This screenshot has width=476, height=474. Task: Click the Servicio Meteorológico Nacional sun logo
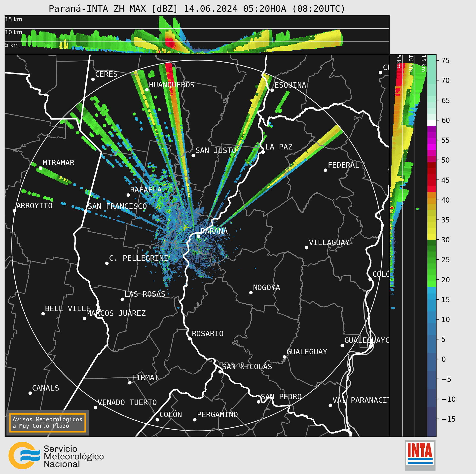pyautogui.click(x=24, y=455)
